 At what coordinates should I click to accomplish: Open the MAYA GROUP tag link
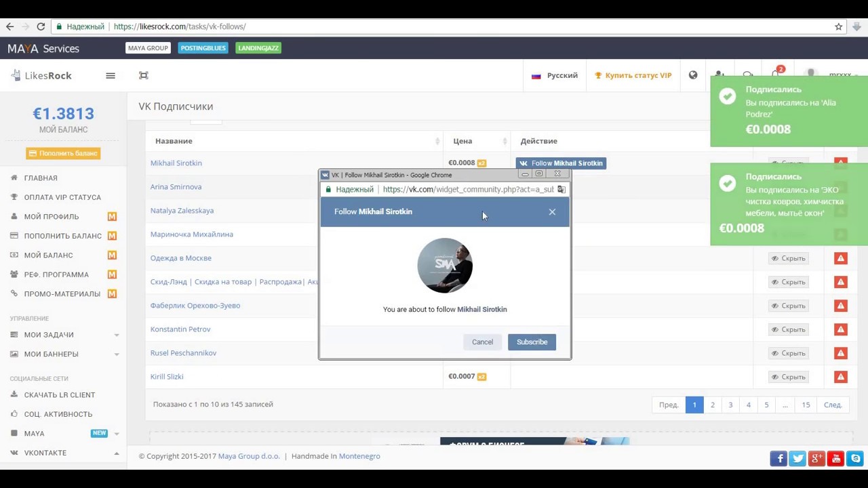[x=148, y=48]
